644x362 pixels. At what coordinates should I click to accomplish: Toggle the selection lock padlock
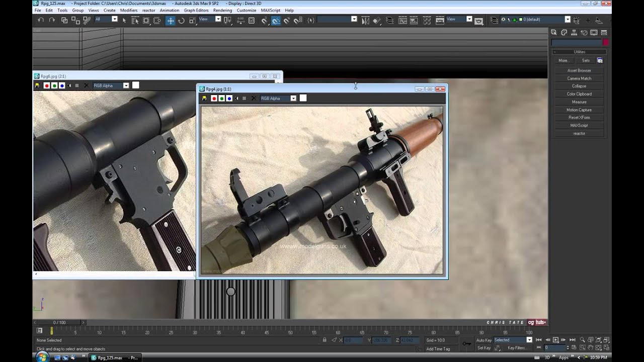pyautogui.click(x=324, y=340)
